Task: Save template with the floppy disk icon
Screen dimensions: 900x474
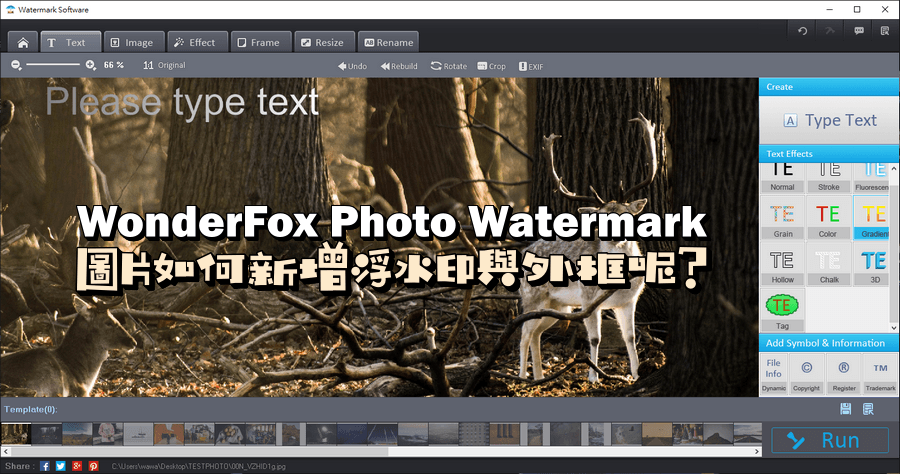Action: coord(845,409)
